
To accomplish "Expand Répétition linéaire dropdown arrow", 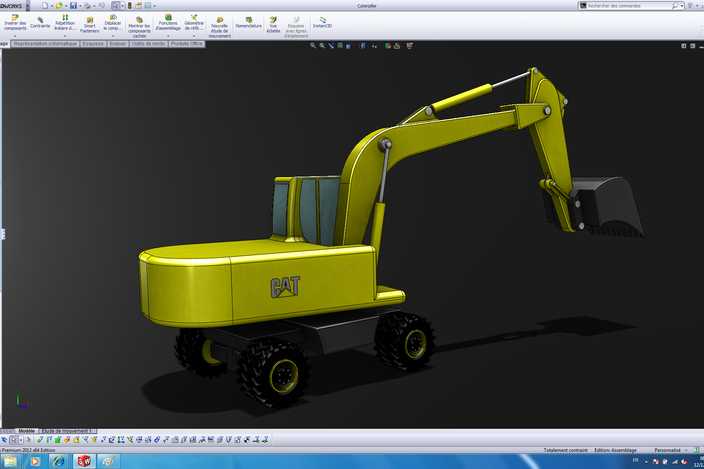I will [x=65, y=36].
